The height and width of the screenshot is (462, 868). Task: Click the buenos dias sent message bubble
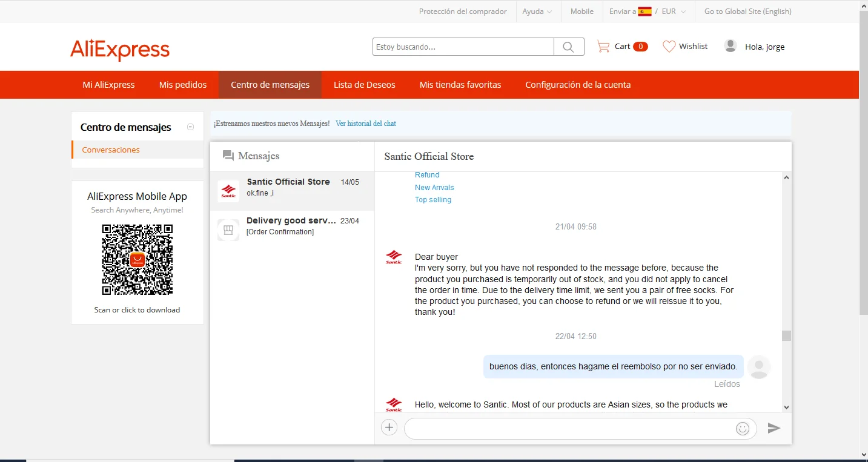(x=613, y=366)
